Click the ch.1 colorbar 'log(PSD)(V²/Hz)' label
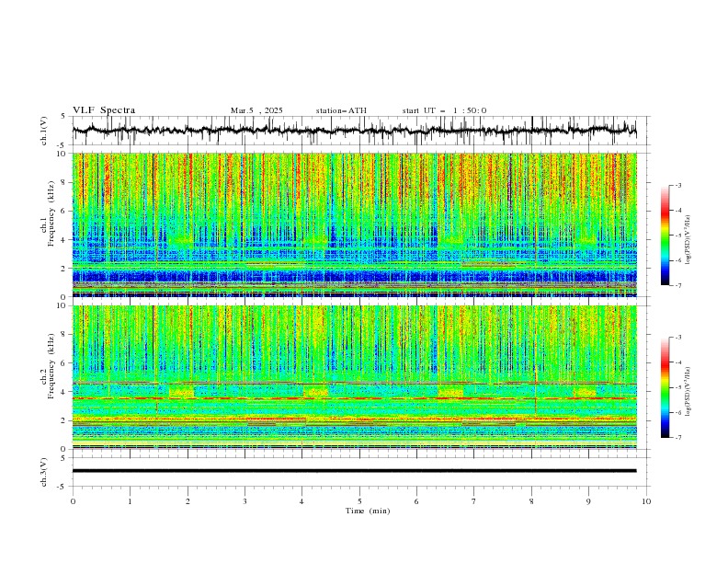 688,240
